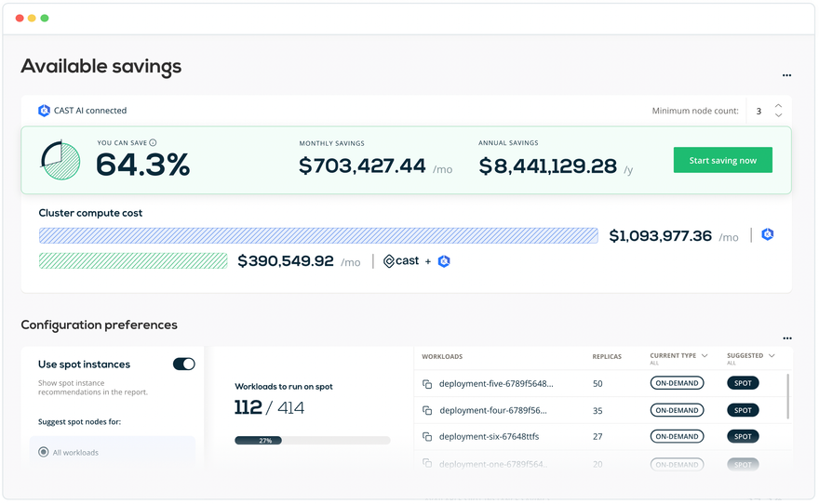
Task: Click the ON-DEMAND badge for deployment-five
Action: pyautogui.click(x=677, y=383)
